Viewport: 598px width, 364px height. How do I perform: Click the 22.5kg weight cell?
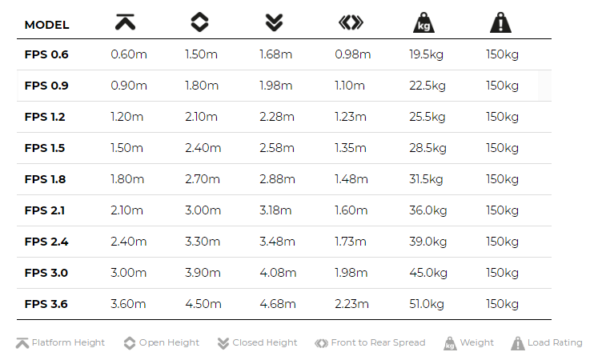[x=427, y=86]
